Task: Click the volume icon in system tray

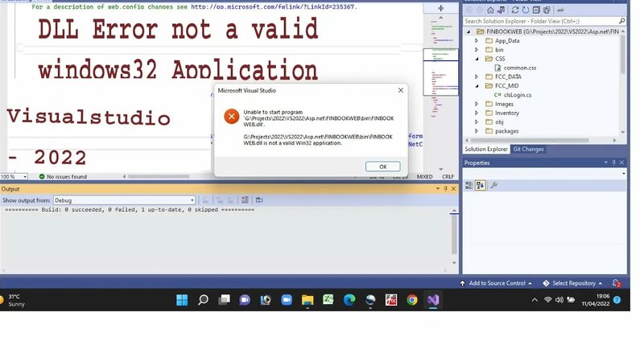Action: coord(559,300)
